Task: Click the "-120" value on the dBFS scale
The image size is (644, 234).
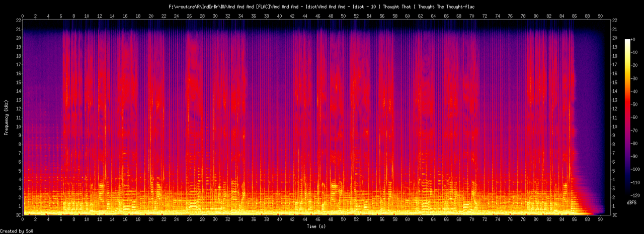Action: click(x=636, y=195)
